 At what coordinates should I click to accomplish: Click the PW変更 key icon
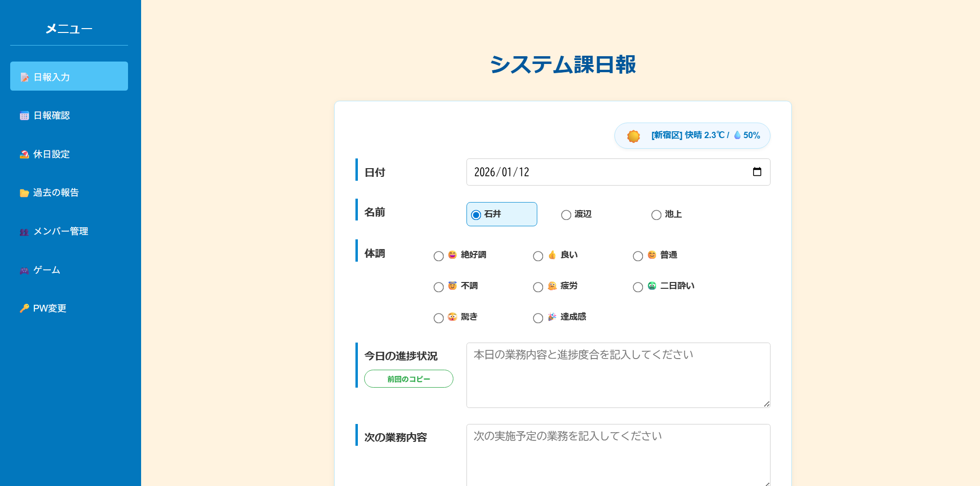[24, 308]
